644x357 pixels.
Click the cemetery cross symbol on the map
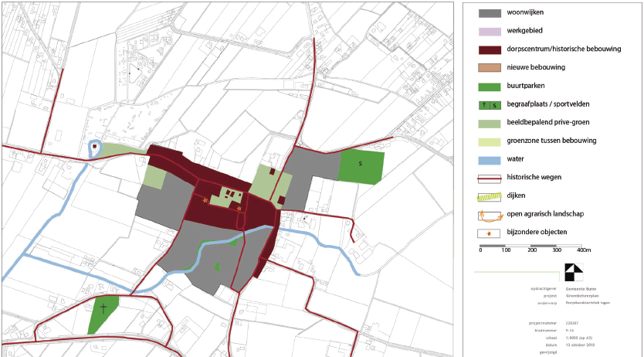coord(103,308)
